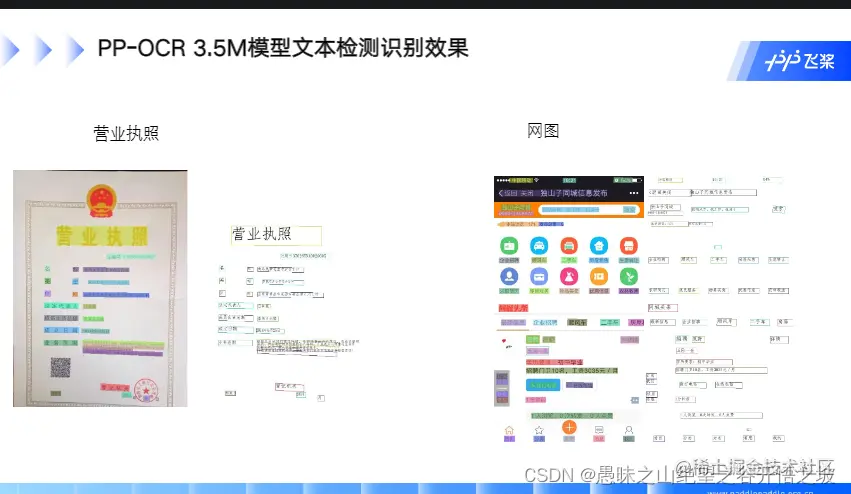This screenshot has height=494, width=851.
Task: Tap the orange plus button in bottom navigation
Action: [569, 428]
